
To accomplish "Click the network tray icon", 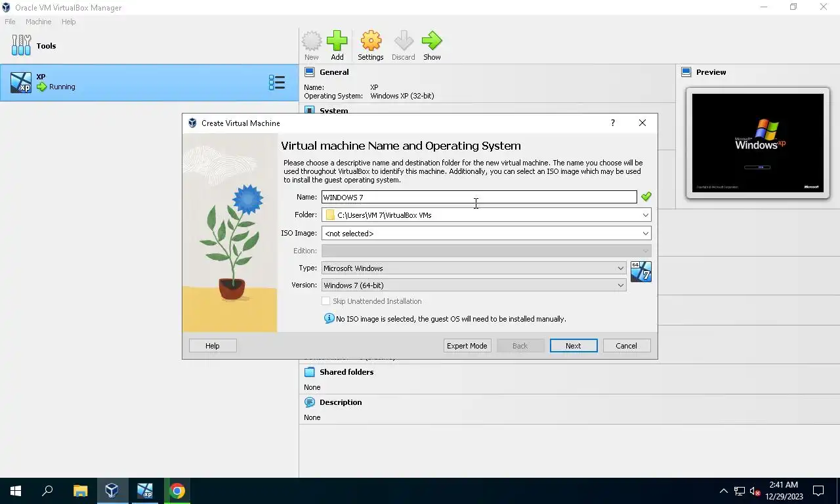I will [x=740, y=491].
